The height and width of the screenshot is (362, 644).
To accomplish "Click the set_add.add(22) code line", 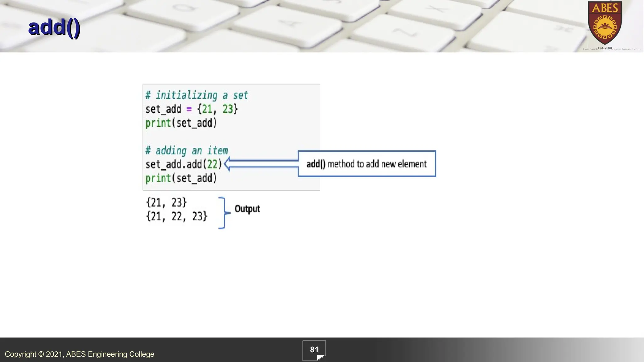I will click(184, 164).
